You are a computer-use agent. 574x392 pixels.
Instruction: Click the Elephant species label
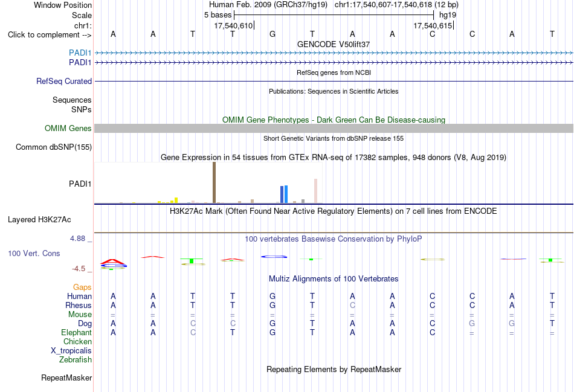point(76,332)
